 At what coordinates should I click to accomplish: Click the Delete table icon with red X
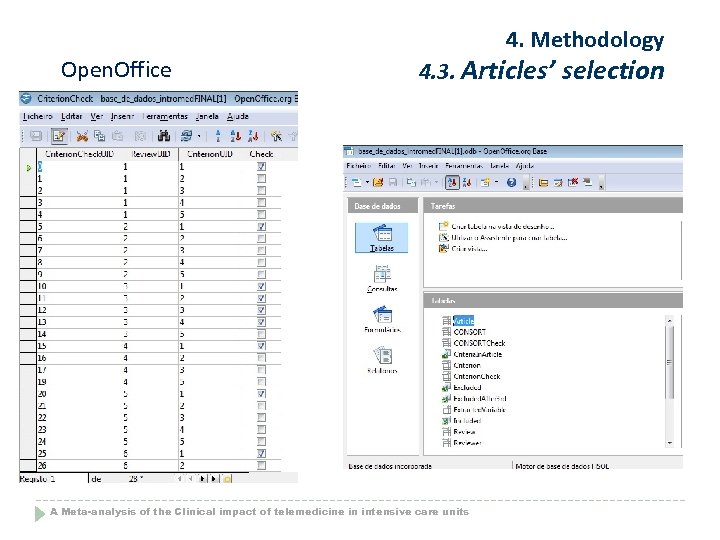pyautogui.click(x=573, y=182)
